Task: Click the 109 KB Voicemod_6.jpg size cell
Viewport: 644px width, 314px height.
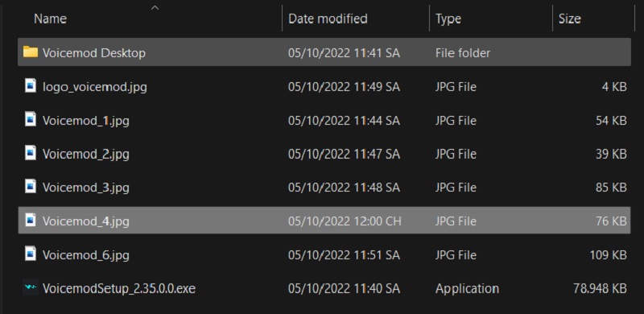Action: [609, 254]
